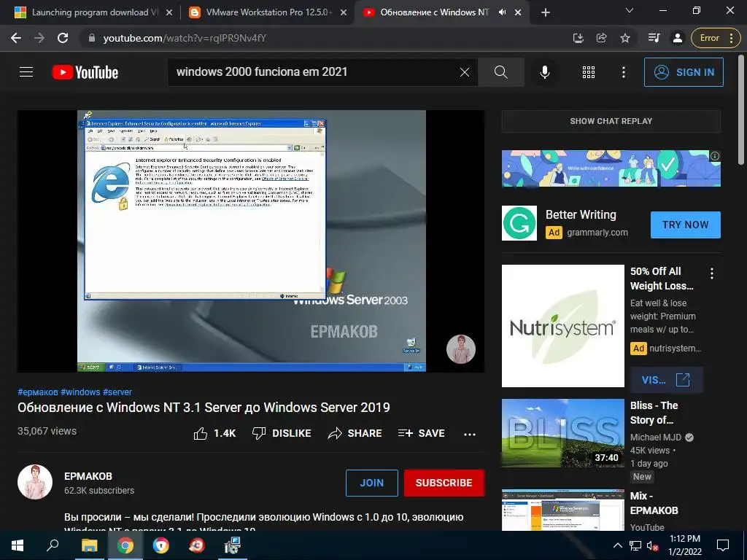
Task: Click channel avatar overlay in video
Action: (461, 349)
